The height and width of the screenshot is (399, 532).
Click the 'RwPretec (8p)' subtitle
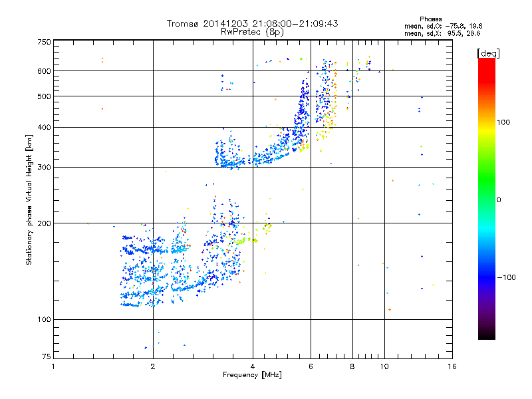(x=252, y=32)
